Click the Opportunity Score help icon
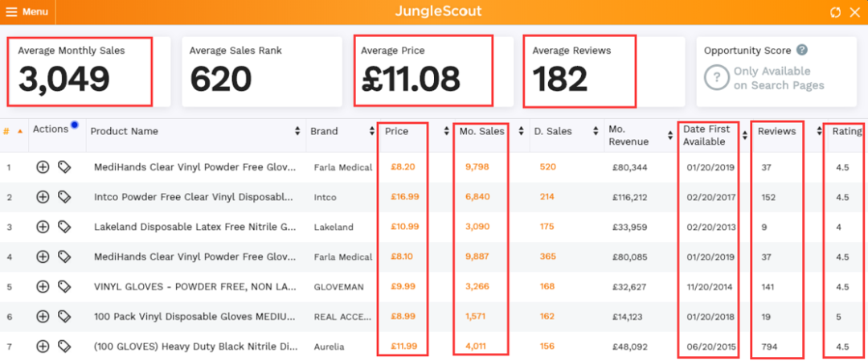This screenshot has width=868, height=361. (x=802, y=51)
